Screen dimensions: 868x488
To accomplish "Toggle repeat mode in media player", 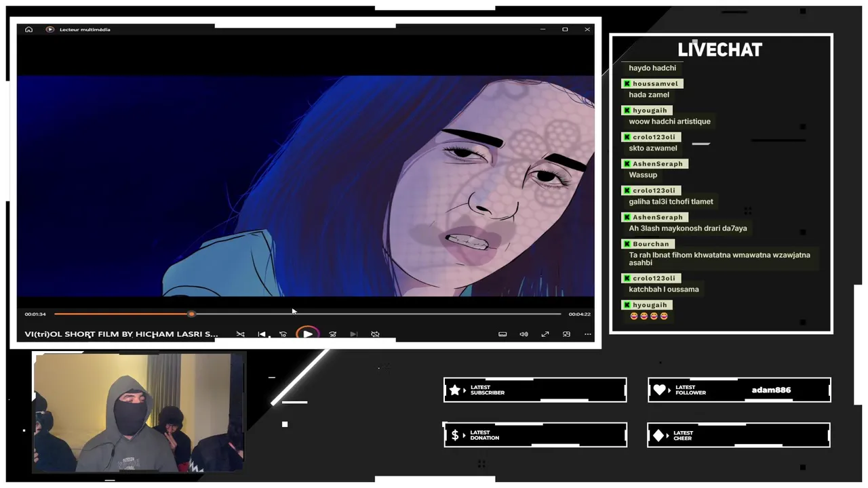I will coord(375,334).
